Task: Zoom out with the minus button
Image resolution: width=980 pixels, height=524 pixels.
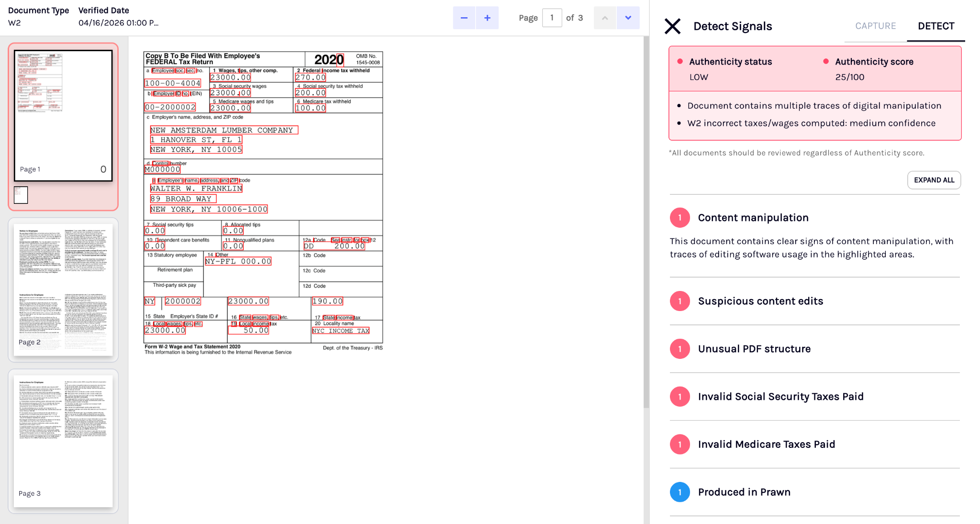Action: pyautogui.click(x=464, y=18)
